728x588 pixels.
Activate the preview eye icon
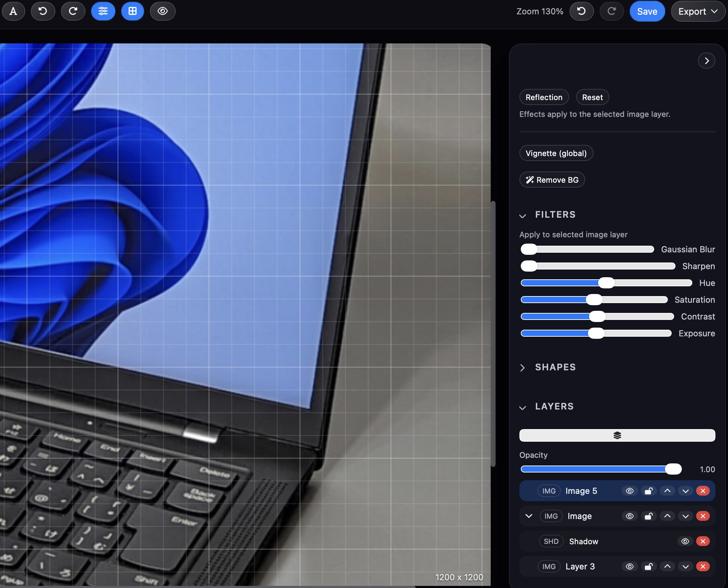(162, 11)
